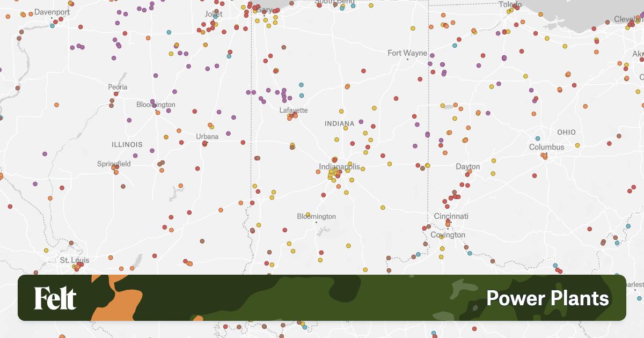Click the Indianapolis city label

coord(339,167)
